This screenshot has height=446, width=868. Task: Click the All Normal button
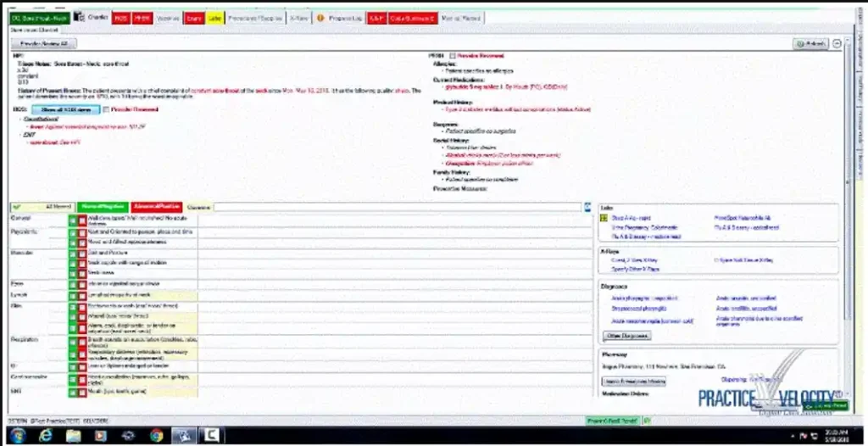(42, 207)
